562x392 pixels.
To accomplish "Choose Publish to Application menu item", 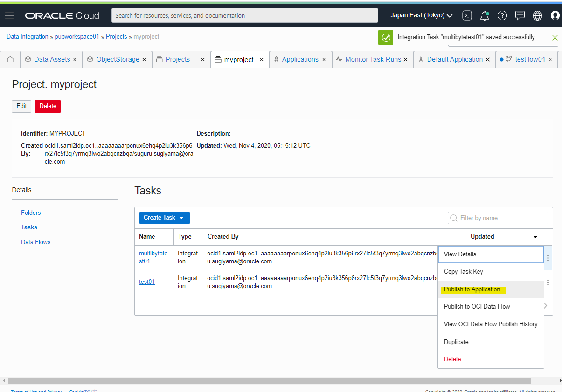I will (491, 289).
